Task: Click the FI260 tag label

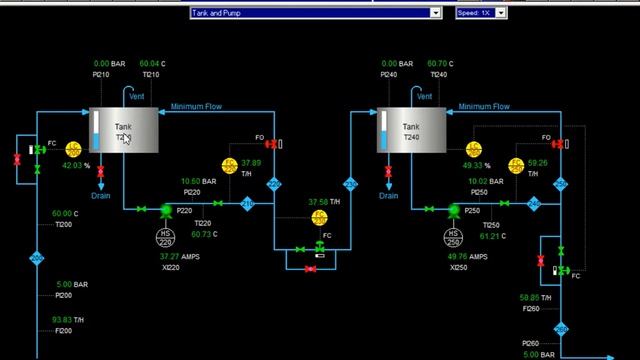Action: click(531, 309)
